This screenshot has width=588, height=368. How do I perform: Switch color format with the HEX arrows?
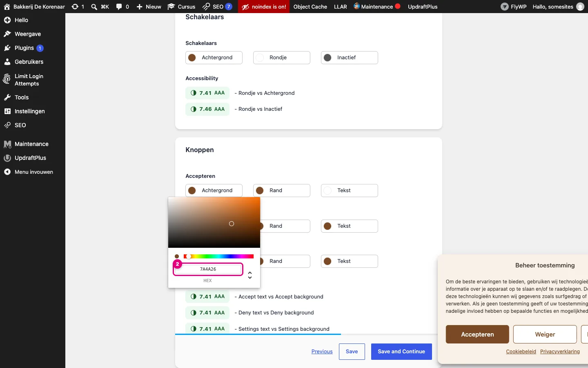click(x=250, y=275)
